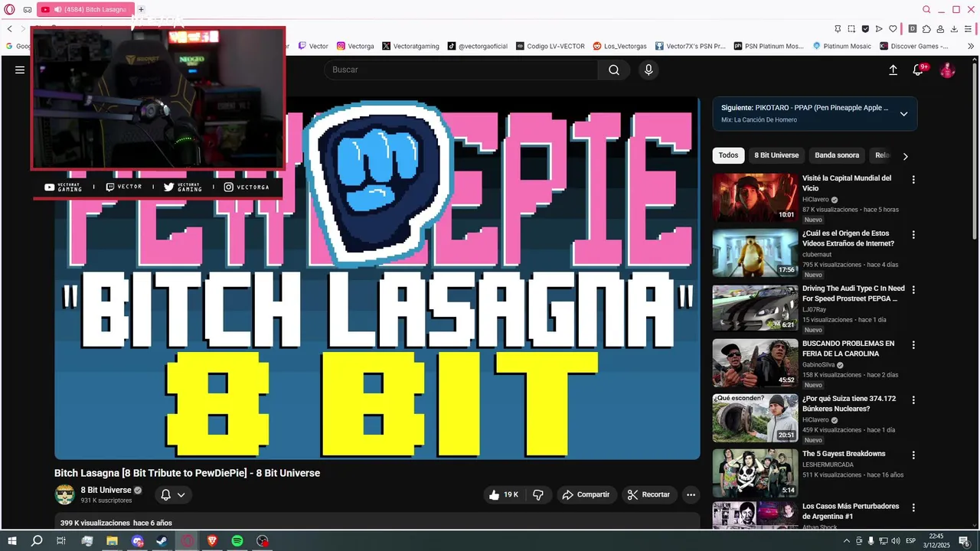Viewport: 980px width, 551px height.
Task: Open Codigo LV-VECTOR bookmark
Action: [x=550, y=46]
